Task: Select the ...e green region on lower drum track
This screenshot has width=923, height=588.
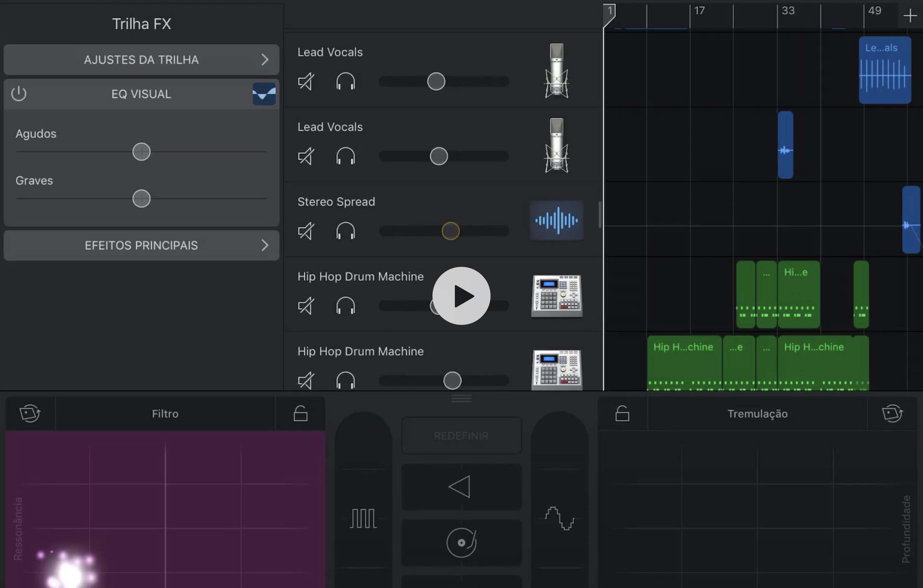Action: coord(739,363)
